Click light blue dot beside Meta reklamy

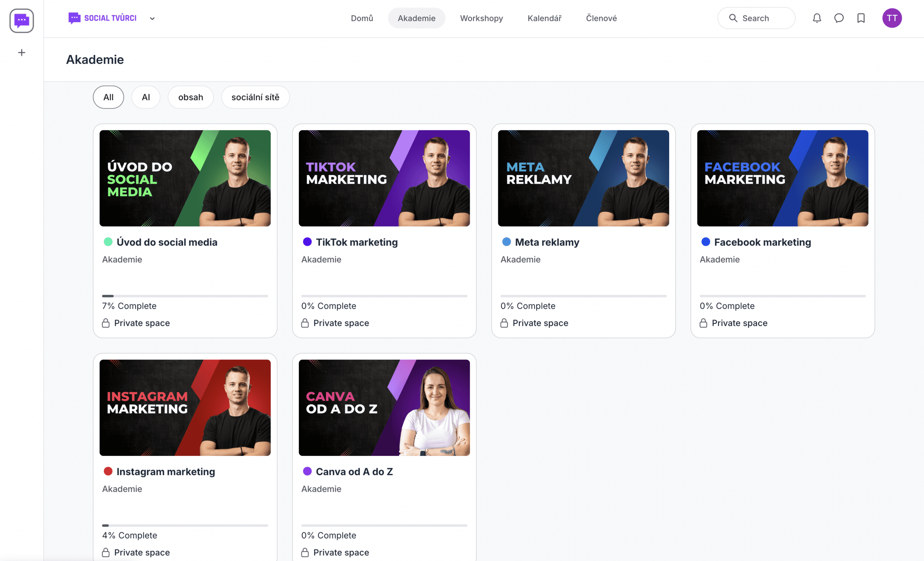506,242
